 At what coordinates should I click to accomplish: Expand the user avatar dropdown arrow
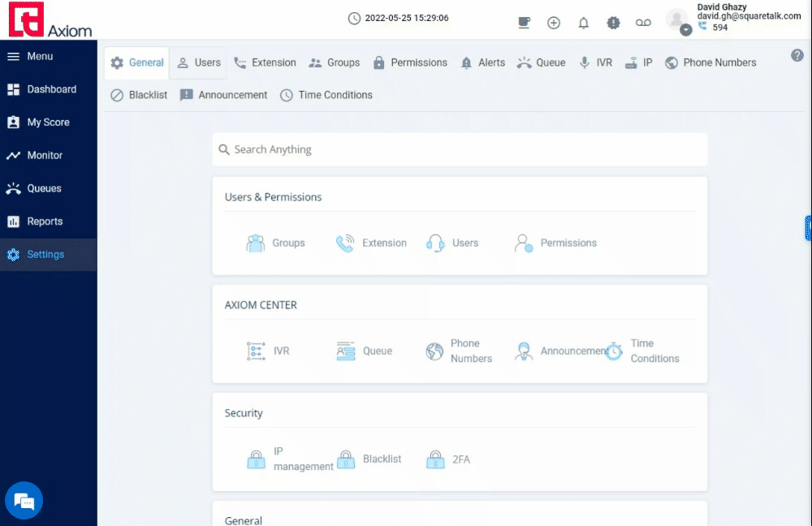pos(685,30)
